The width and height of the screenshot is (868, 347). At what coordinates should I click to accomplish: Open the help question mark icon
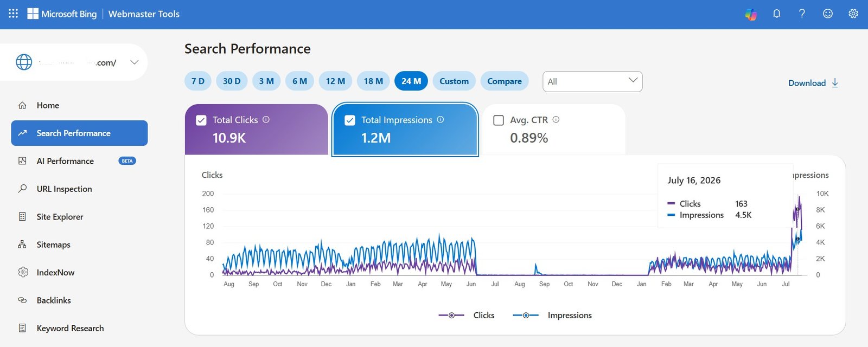pyautogui.click(x=802, y=14)
